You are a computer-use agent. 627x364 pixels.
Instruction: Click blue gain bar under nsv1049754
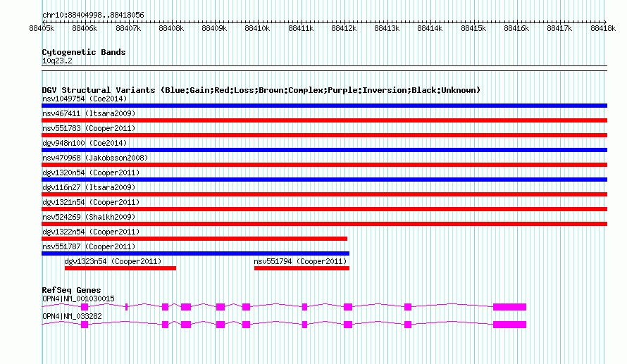pos(324,106)
